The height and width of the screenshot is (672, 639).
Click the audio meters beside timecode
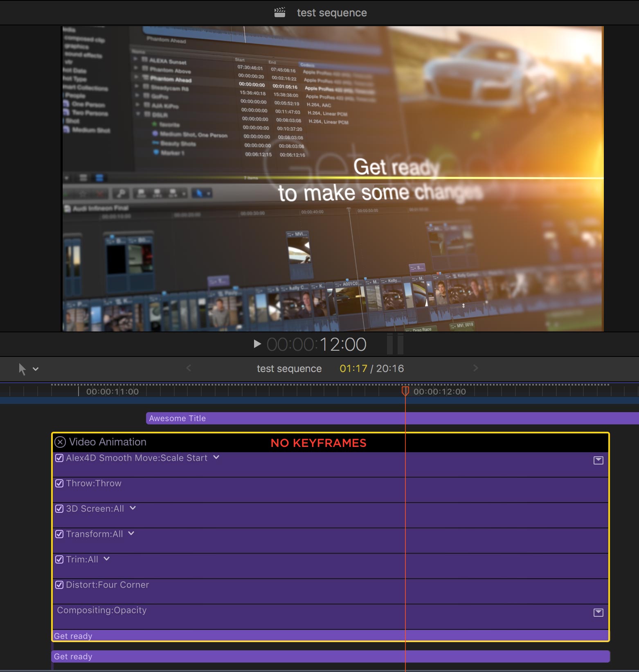(395, 344)
